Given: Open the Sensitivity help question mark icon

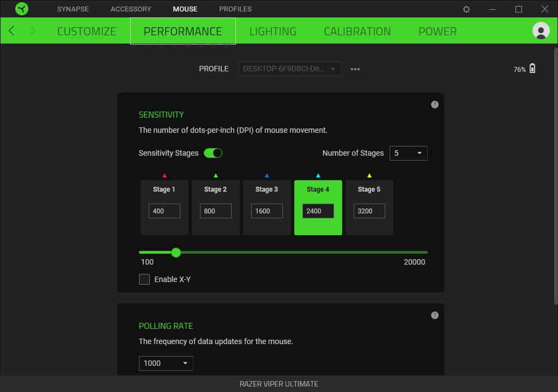Looking at the screenshot, I should point(434,104).
